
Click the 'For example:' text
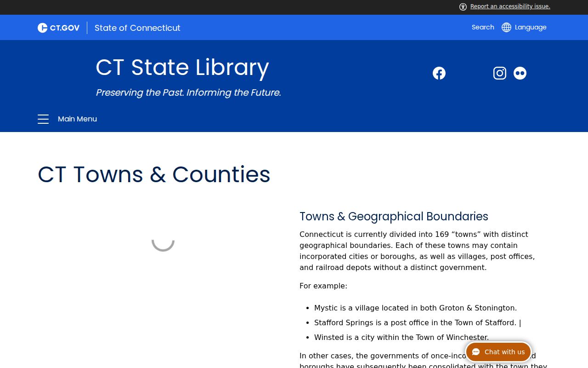(x=323, y=286)
